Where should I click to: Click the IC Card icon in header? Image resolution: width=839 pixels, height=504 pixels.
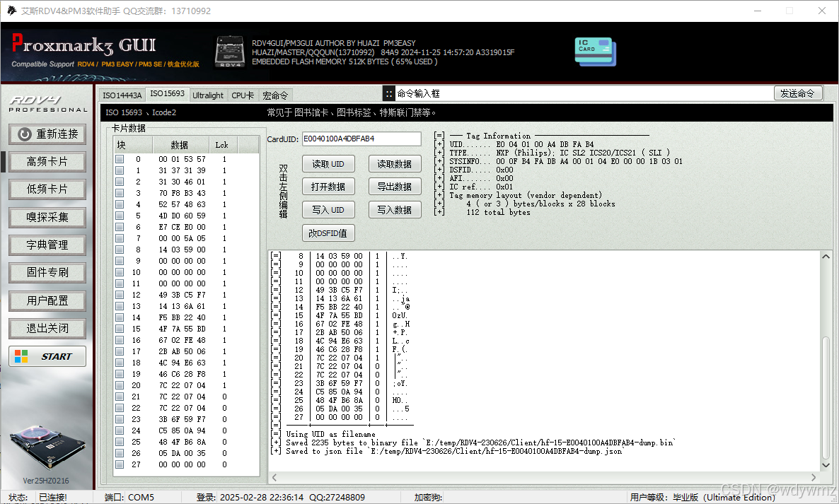(x=595, y=52)
